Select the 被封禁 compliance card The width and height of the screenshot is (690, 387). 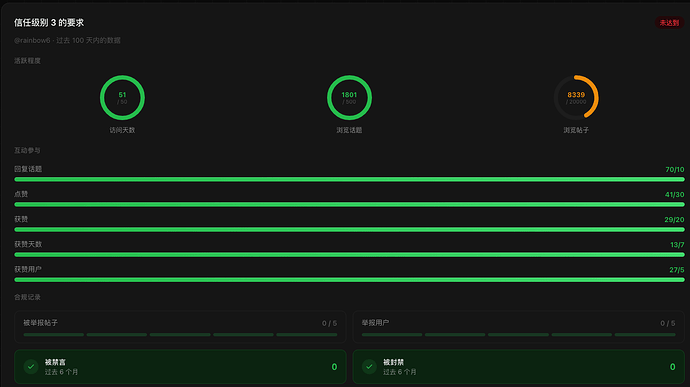pyautogui.click(x=519, y=366)
